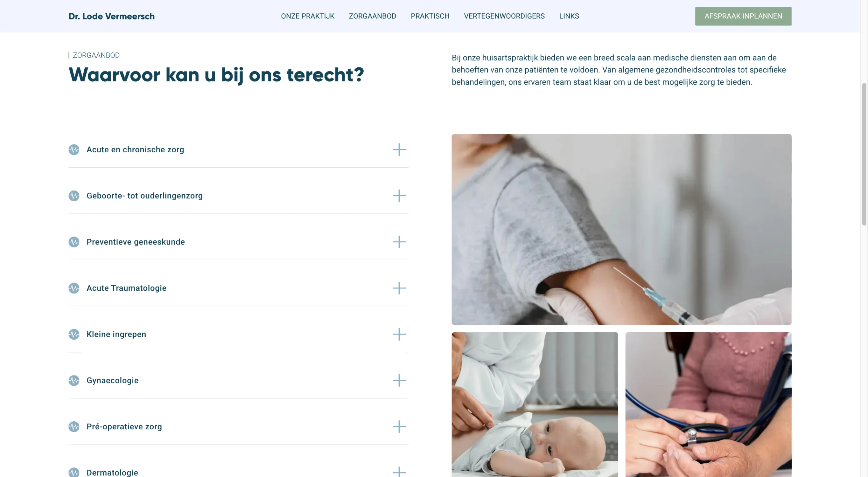Go to VERTEGENWOORDIGERS in the navigation

[504, 16]
